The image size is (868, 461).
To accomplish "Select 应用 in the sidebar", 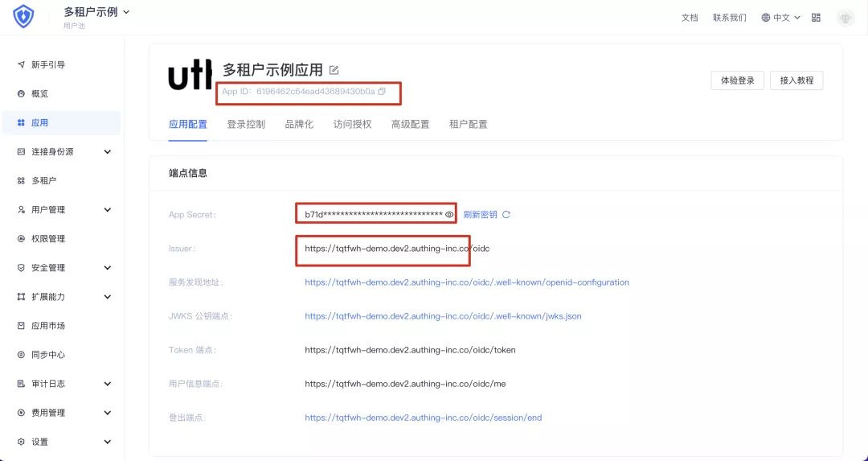I will (61, 122).
